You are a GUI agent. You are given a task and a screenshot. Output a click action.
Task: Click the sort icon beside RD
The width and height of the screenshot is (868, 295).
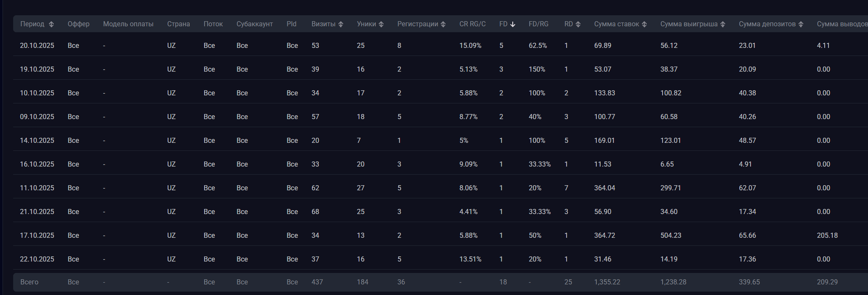point(578,24)
